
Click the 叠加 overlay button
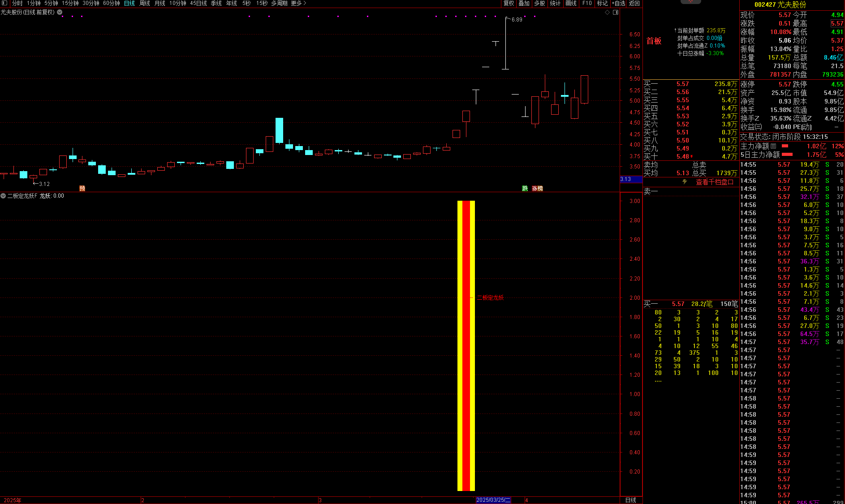[524, 3]
